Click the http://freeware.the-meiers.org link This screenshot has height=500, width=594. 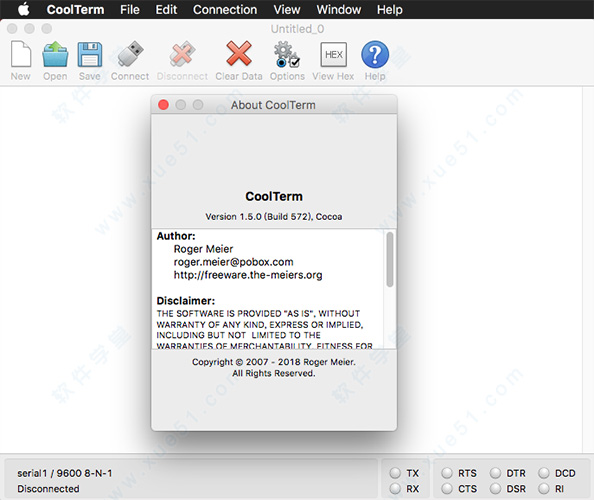point(248,275)
